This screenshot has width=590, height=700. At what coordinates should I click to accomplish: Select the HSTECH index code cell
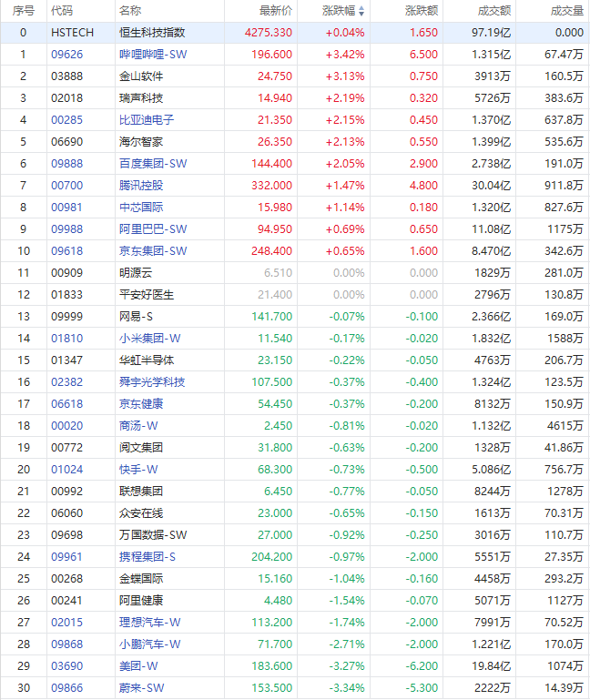click(72, 33)
